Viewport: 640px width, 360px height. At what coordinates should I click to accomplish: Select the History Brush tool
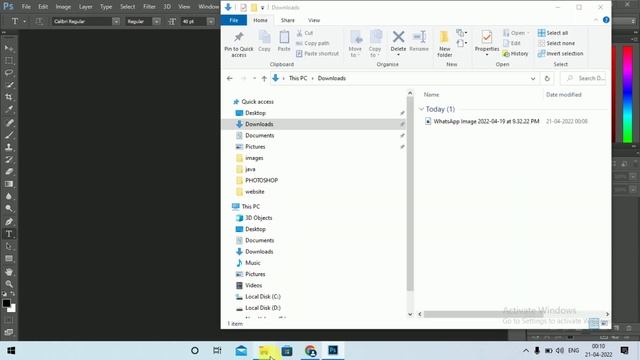pyautogui.click(x=9, y=160)
